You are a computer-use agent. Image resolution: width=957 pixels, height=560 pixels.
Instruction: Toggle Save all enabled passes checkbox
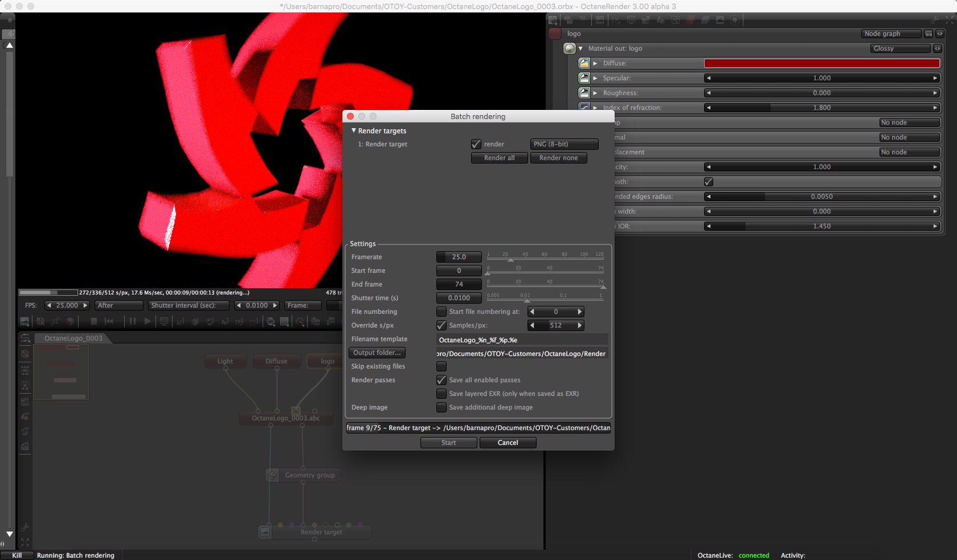[x=441, y=380]
